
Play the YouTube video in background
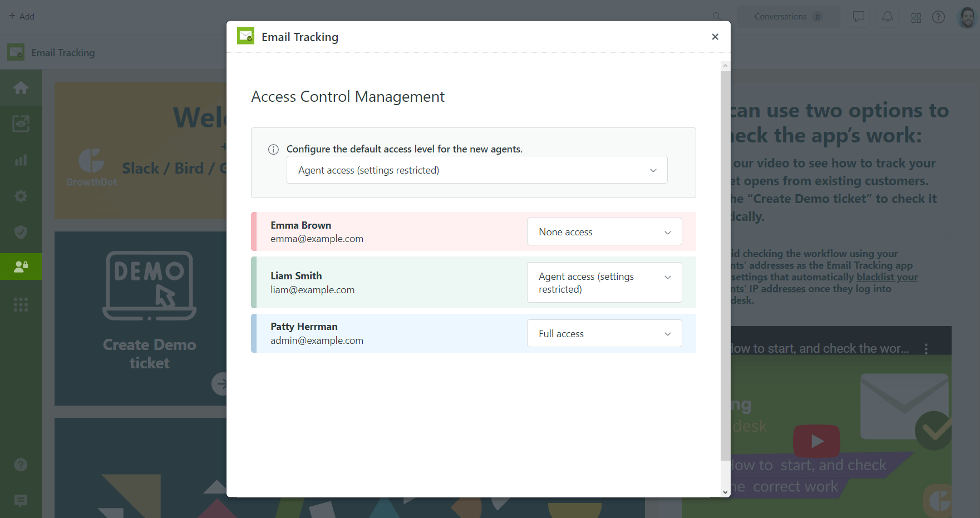pyautogui.click(x=816, y=441)
